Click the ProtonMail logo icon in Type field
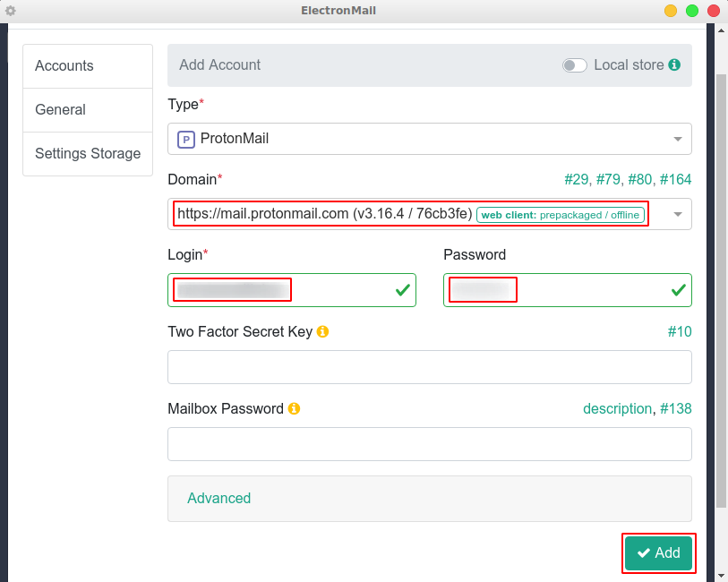The height and width of the screenshot is (582, 728). [x=186, y=139]
